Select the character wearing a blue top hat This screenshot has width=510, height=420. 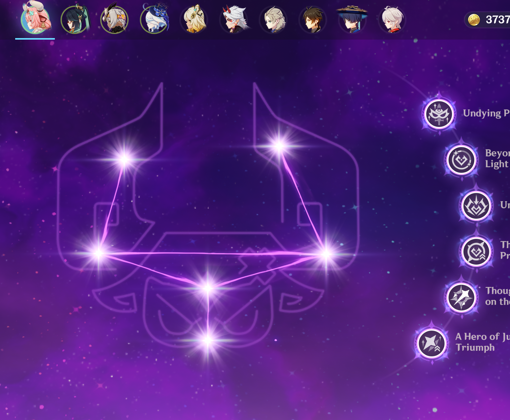pos(154,19)
